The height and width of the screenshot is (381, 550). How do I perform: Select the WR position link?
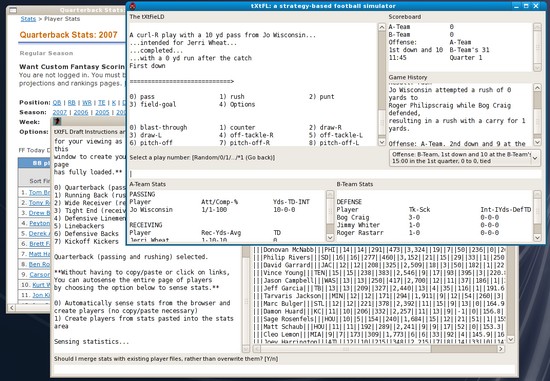coord(87,102)
